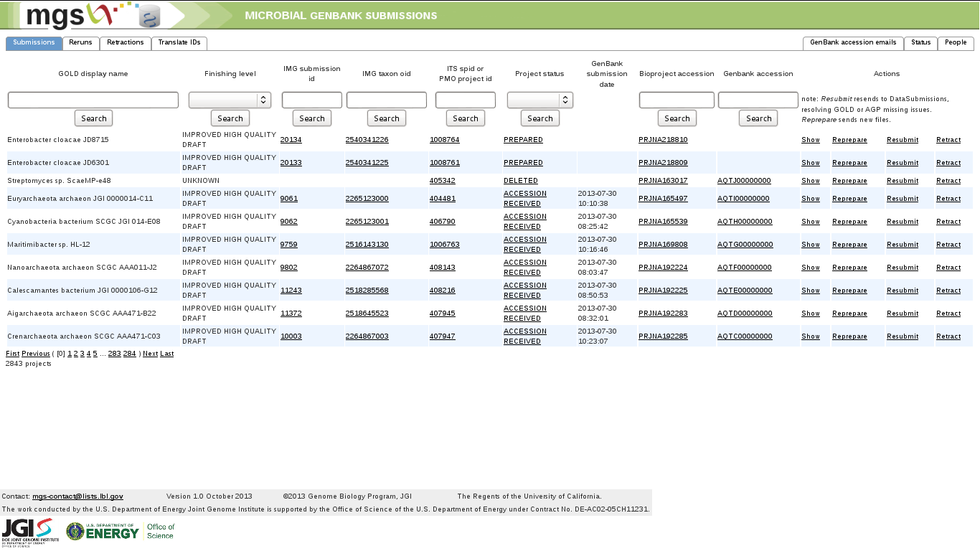The image size is (980, 551).
Task: Click Show for Aigarchaeota archaeon row
Action: pyautogui.click(x=811, y=314)
